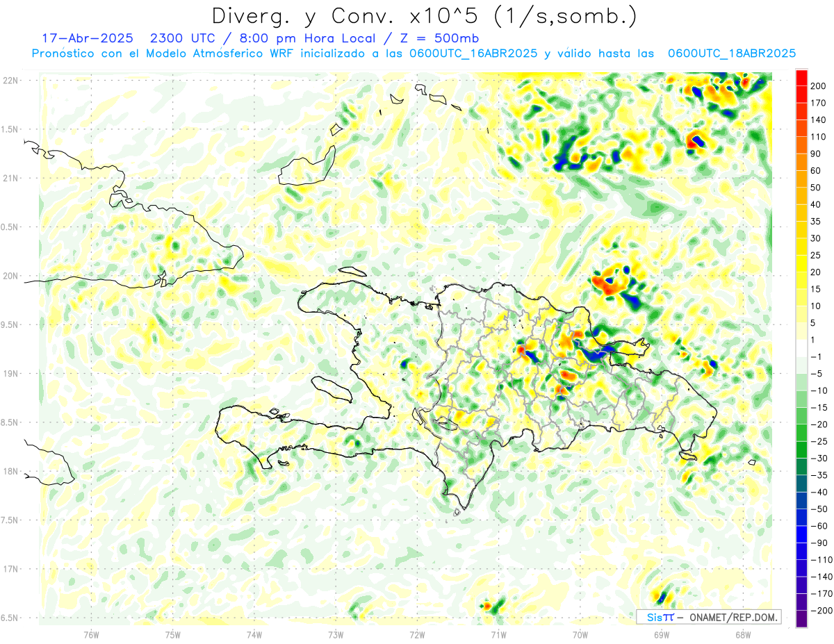Image resolution: width=834 pixels, height=644 pixels.
Task: Click the '-40' colorbar label
Action: point(821,493)
